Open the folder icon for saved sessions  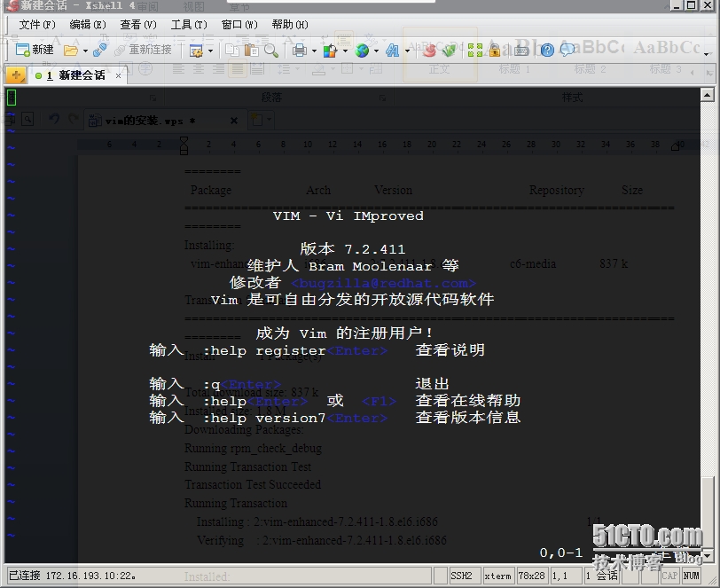click(x=70, y=50)
